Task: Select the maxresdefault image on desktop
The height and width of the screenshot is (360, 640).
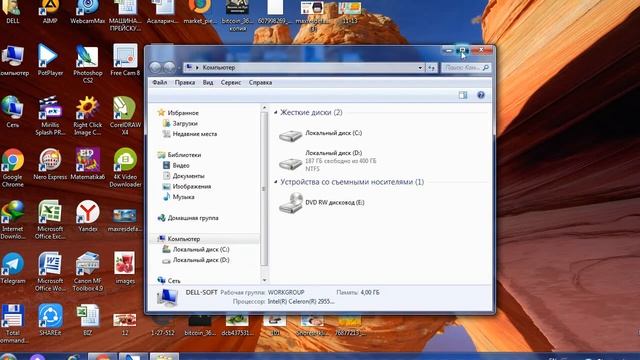Action: 125,220
